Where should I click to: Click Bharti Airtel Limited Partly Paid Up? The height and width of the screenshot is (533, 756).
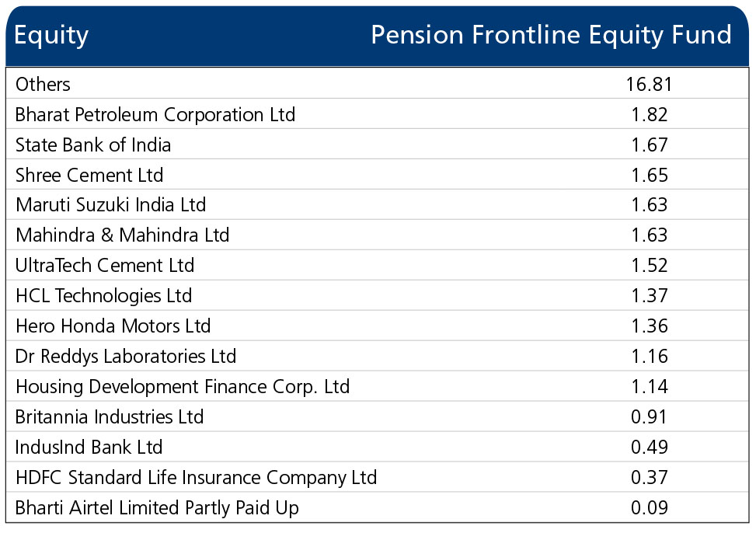tap(157, 508)
